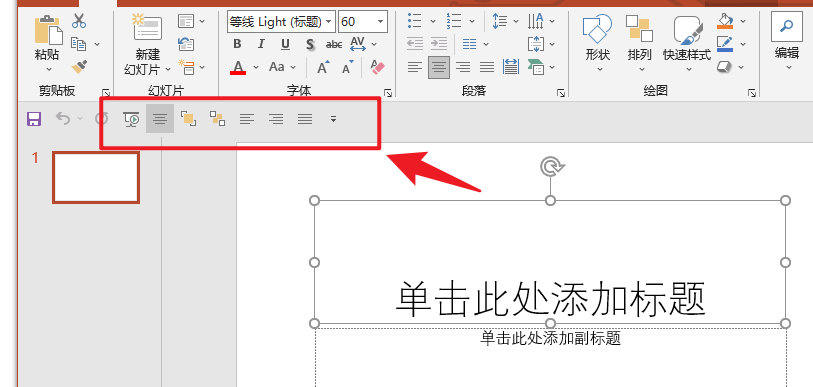Center text in ribbon paragraph group

[439, 67]
